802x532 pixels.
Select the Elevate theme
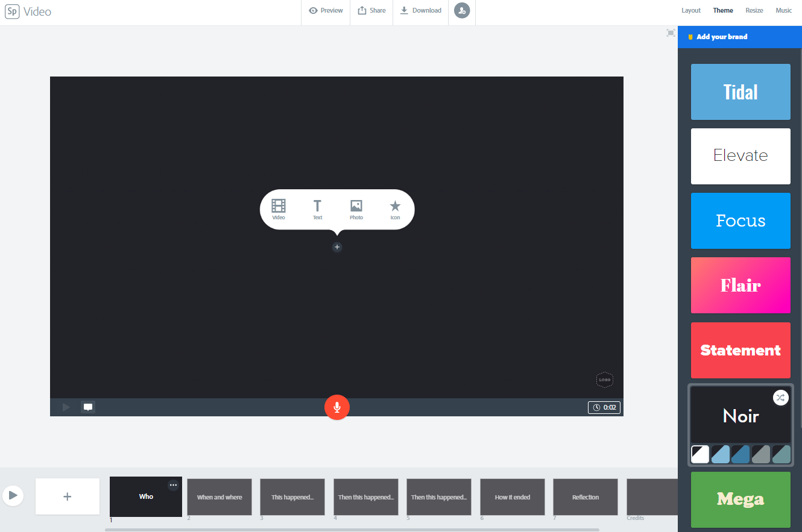(740, 156)
